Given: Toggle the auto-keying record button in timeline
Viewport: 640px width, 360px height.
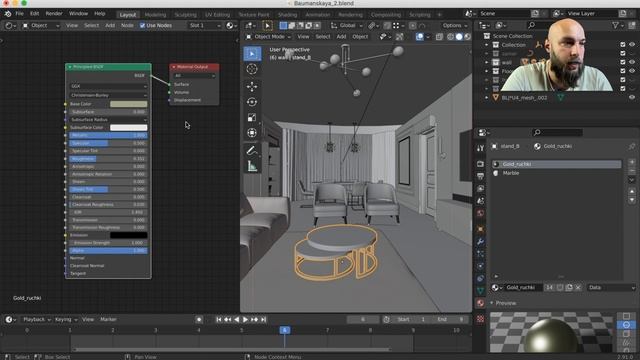Looking at the screenshot, I should [199, 320].
